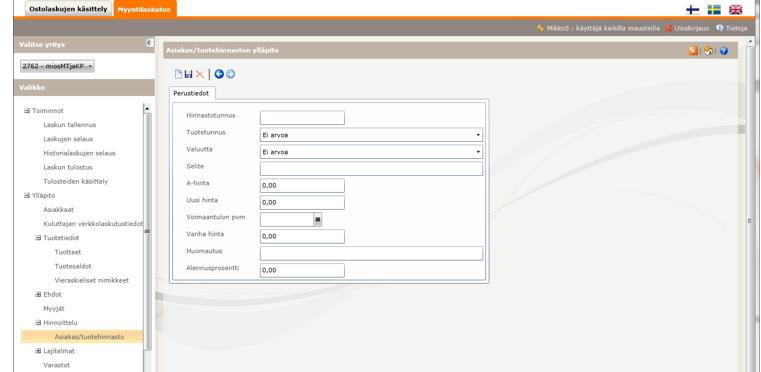Collapse the Hinnoittelu tree node

tap(38, 322)
